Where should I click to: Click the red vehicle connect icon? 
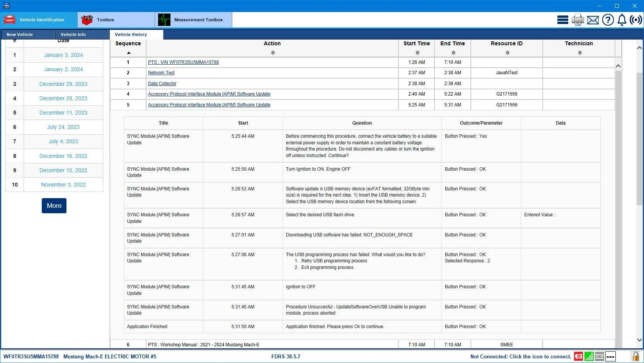578,356
